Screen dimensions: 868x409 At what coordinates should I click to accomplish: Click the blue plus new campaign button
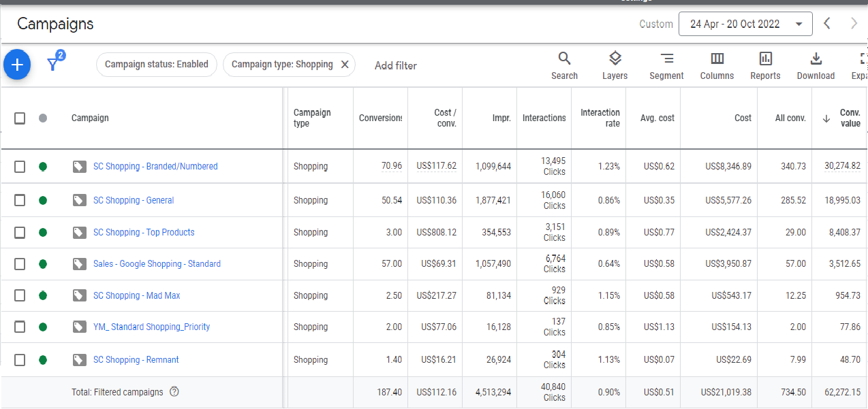(17, 65)
